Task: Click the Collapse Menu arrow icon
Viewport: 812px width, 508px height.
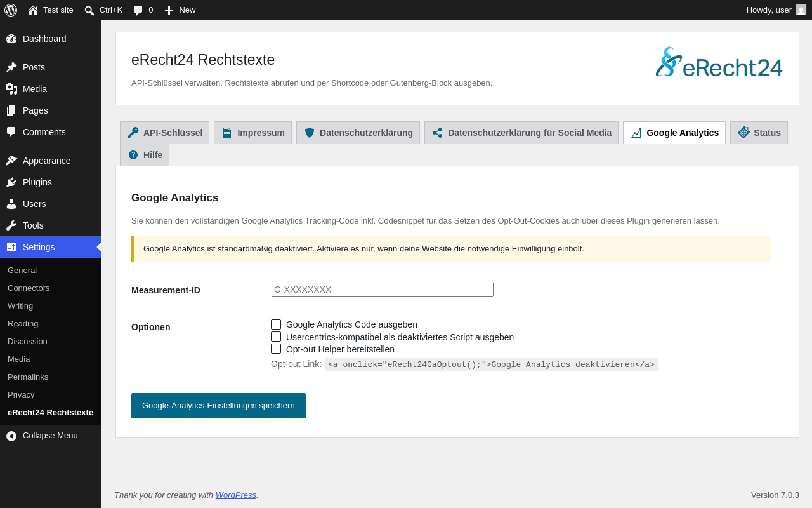Action: 11,436
